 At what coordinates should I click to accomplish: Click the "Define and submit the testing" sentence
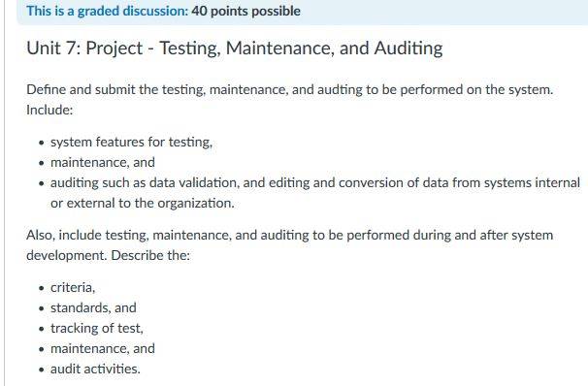pos(289,89)
